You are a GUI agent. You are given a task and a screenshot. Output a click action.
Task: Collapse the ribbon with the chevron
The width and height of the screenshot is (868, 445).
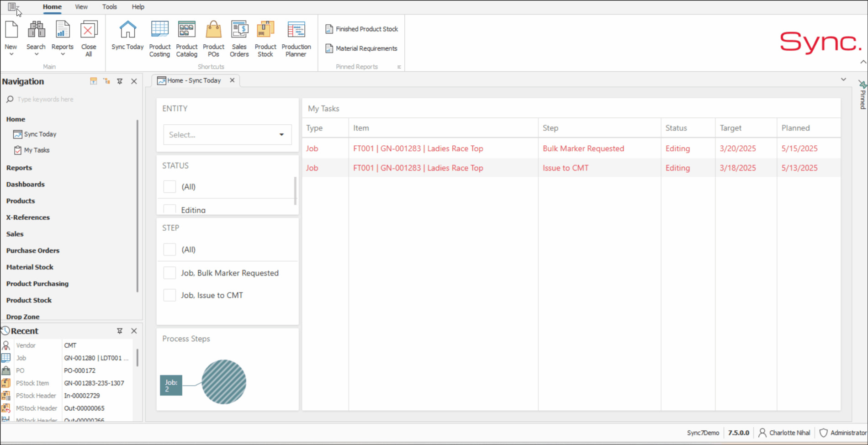[x=863, y=62]
